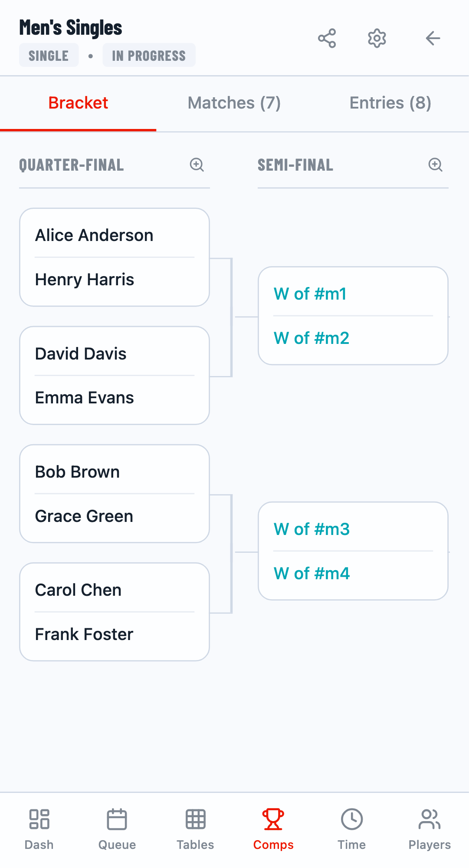Select the Bracket tab

coord(78,103)
